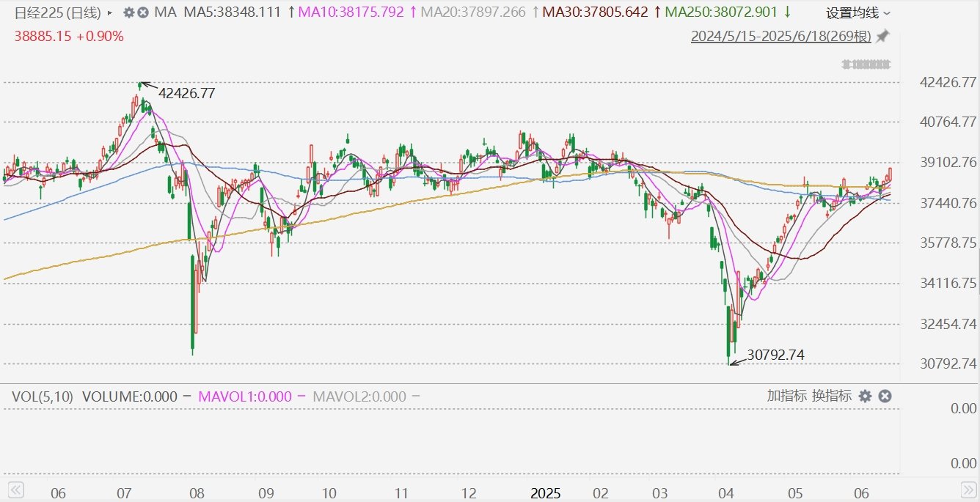Click the 37440.76 price axis label
The height and width of the screenshot is (502, 980).
[948, 202]
